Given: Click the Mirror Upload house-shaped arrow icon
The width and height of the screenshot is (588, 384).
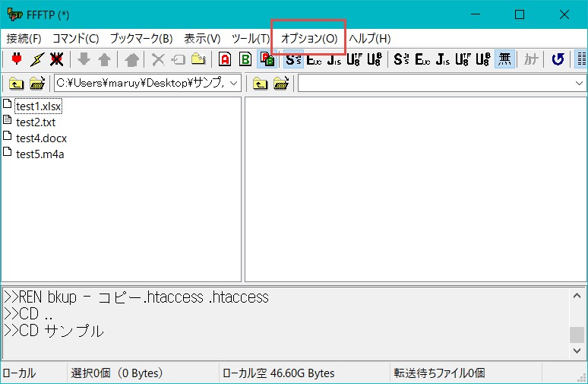Looking at the screenshot, I should pos(131,59).
